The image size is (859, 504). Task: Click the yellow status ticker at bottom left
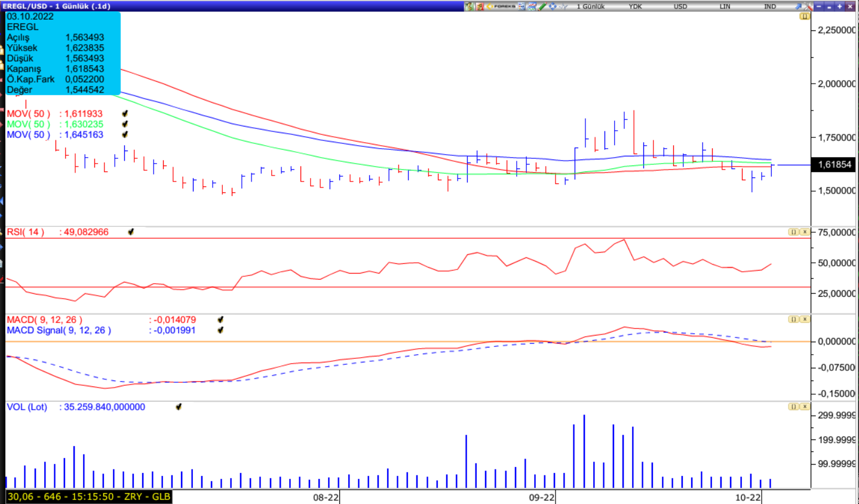(89, 497)
